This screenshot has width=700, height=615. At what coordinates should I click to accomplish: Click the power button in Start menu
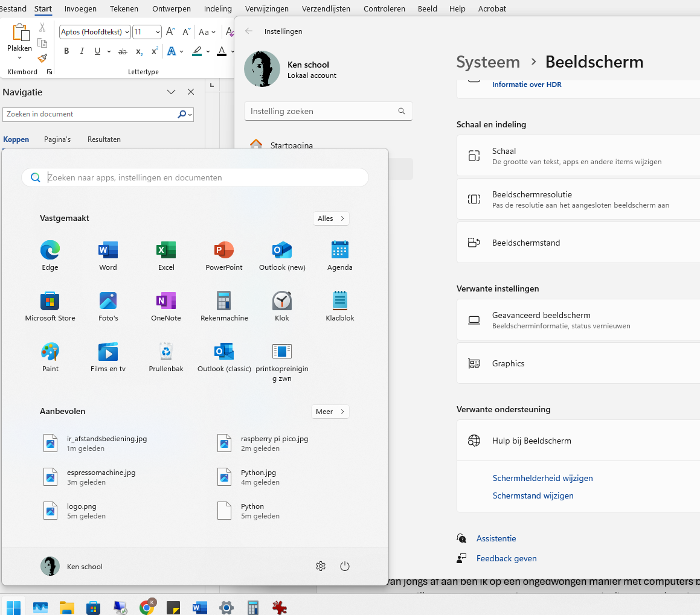[x=345, y=566]
